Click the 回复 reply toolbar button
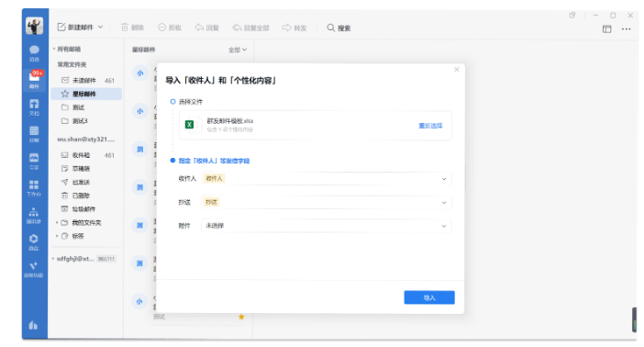644x347 pixels. tap(207, 28)
